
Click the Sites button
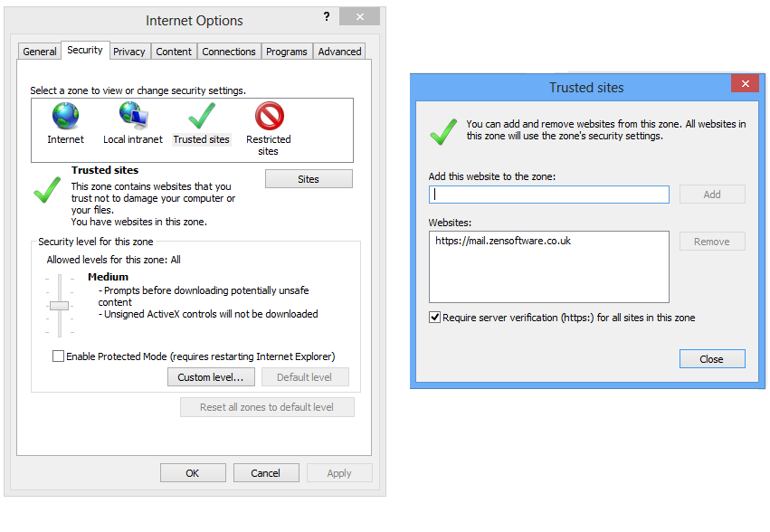click(309, 179)
